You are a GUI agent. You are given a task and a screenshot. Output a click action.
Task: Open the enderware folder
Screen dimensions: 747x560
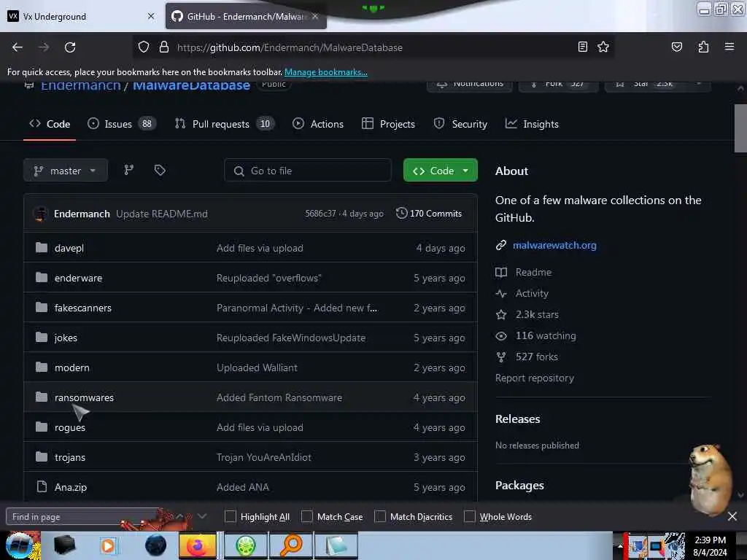78,278
